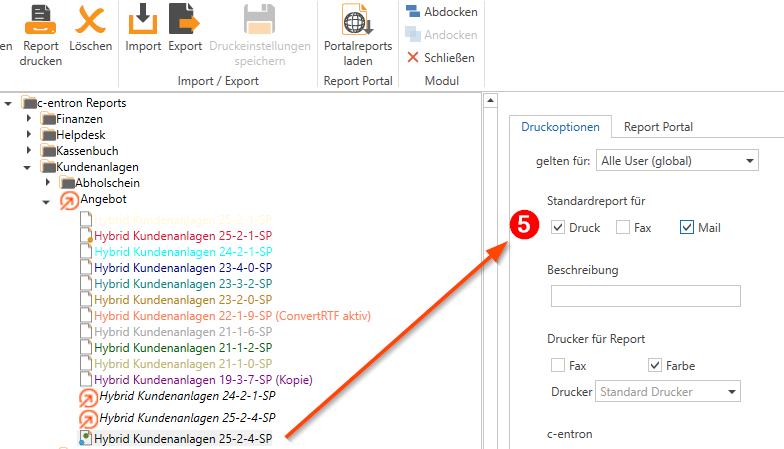Collapse the c-entron Reports tree node
This screenshot has width=784, height=449.
click(x=8, y=104)
